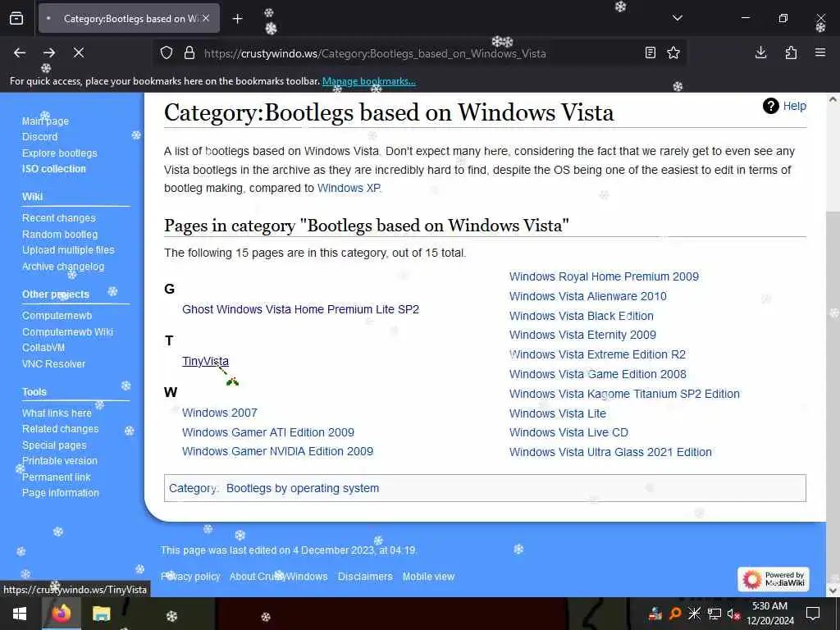840x630 pixels.
Task: Open Windows Gamer ATI Edition 2009
Action: (268, 432)
